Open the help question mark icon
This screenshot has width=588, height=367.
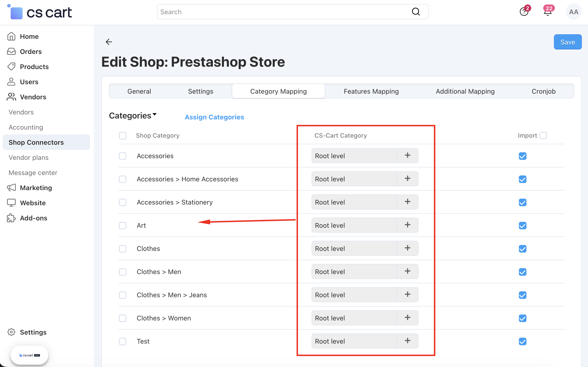(x=524, y=11)
